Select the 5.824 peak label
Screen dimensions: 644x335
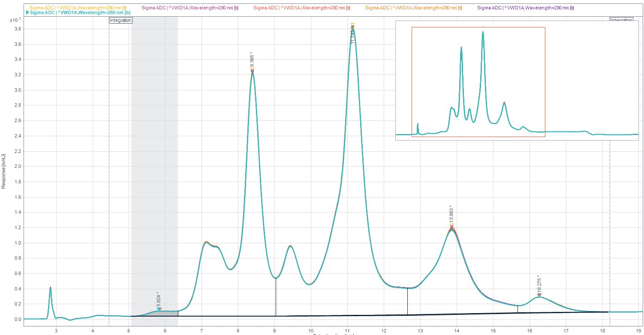coord(159,299)
